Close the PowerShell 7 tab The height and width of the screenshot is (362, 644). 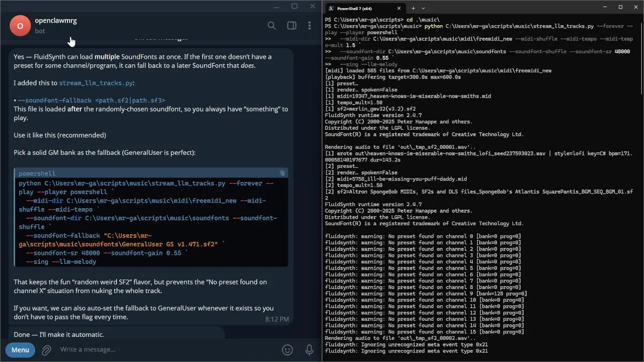[399, 8]
